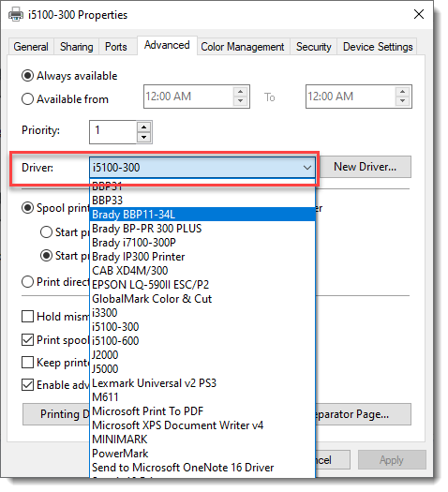The width and height of the screenshot is (448, 492).
Task: Pick J2000 from the driver list
Action: pyautogui.click(x=202, y=355)
